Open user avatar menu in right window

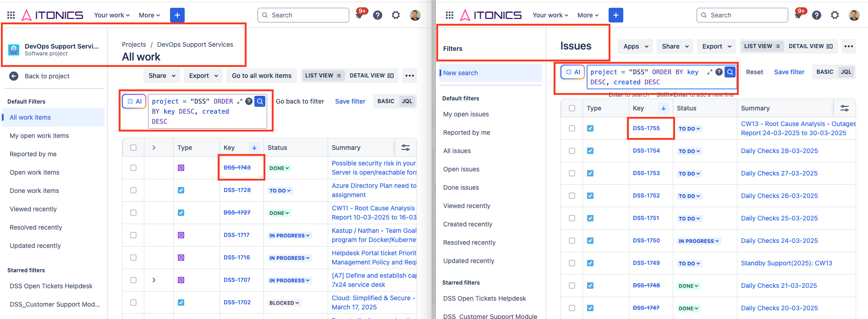click(x=854, y=15)
